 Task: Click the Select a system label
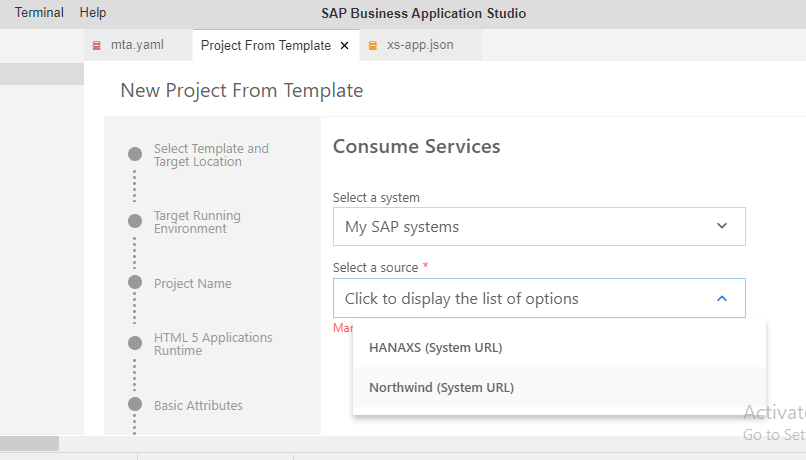coord(376,197)
